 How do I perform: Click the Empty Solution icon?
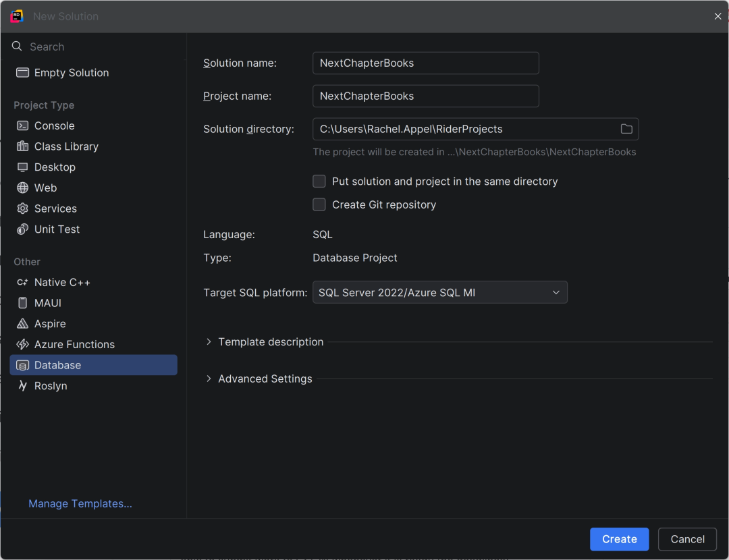[x=22, y=72]
